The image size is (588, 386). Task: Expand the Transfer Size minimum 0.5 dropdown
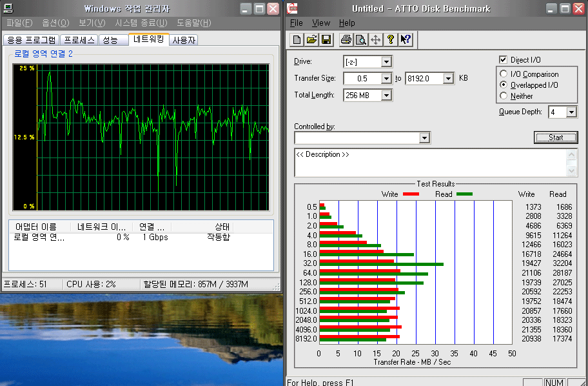click(x=386, y=79)
